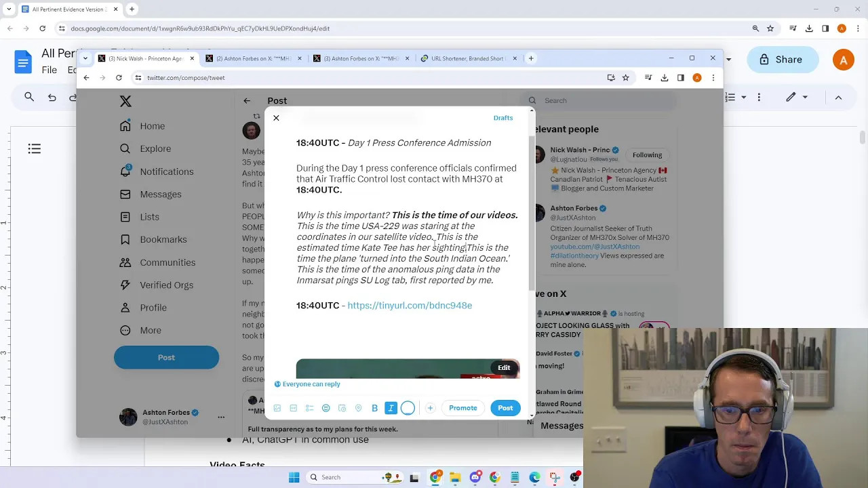Publish with the blue Post button in composer

(x=505, y=408)
